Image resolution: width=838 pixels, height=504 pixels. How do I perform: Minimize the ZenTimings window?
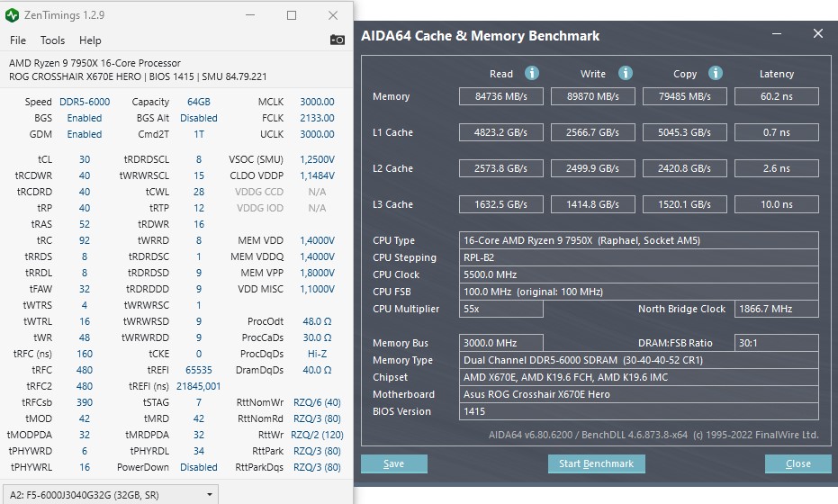pyautogui.click(x=250, y=15)
